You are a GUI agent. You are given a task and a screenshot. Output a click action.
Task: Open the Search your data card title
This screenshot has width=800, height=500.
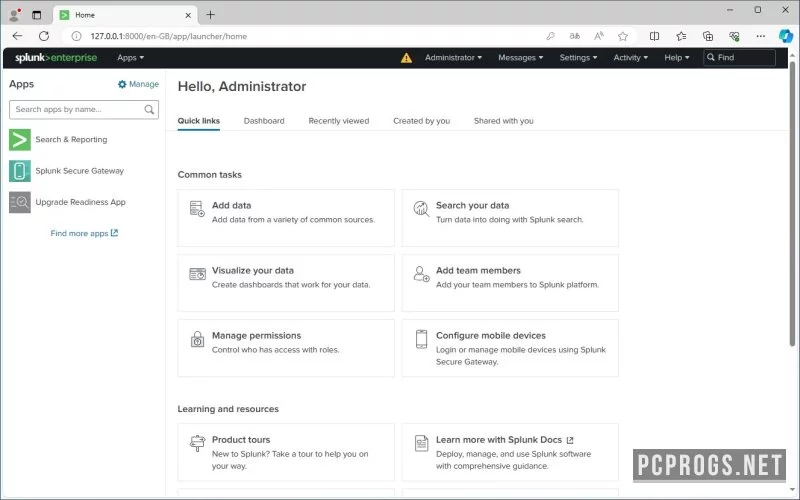[472, 205]
